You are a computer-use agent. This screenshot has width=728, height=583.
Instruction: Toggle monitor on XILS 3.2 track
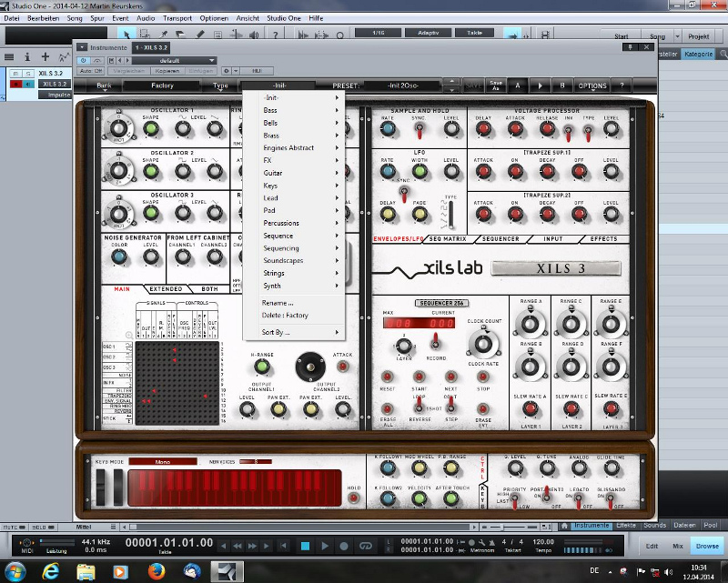[28, 84]
